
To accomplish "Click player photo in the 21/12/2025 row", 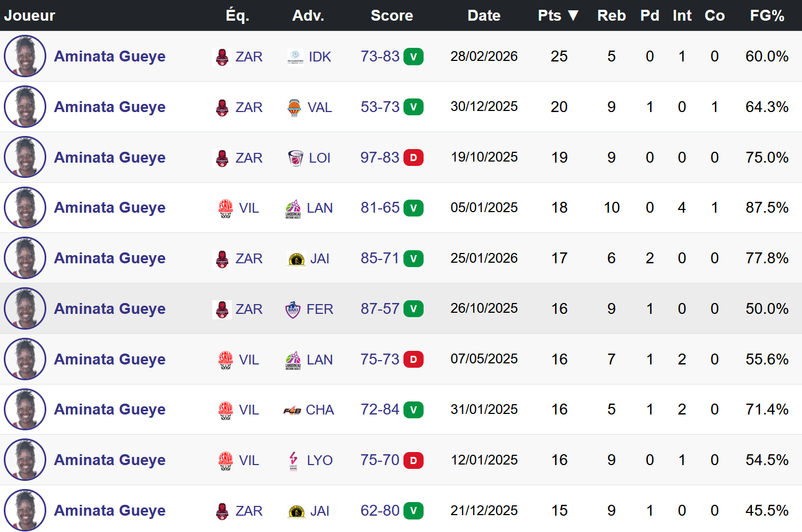I will [25, 510].
